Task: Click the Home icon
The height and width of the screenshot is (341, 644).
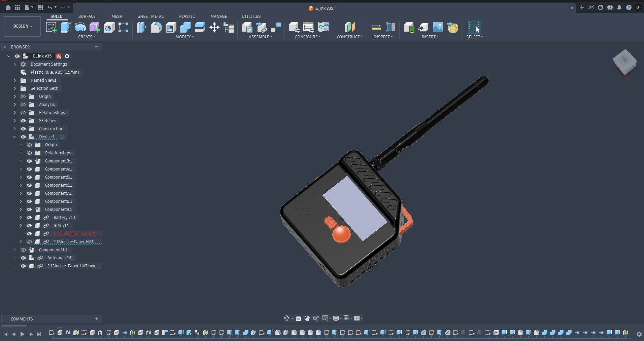Action: [x=8, y=7]
